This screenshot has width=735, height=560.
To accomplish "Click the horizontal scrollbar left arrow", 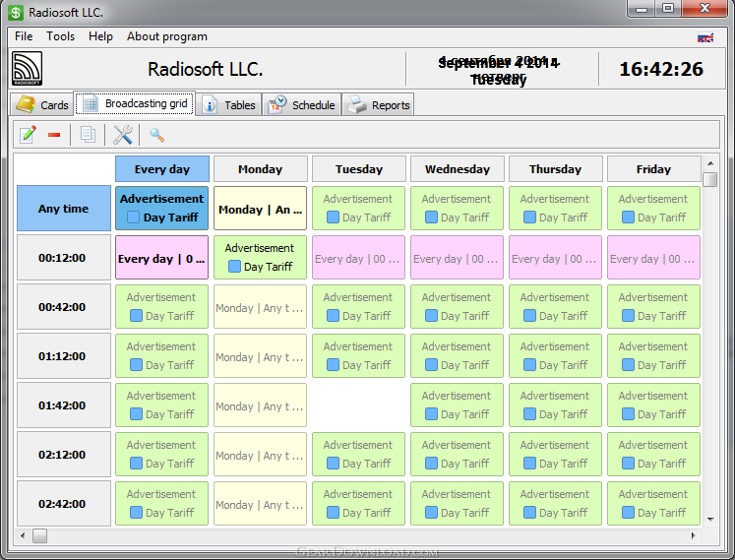I will pyautogui.click(x=22, y=535).
